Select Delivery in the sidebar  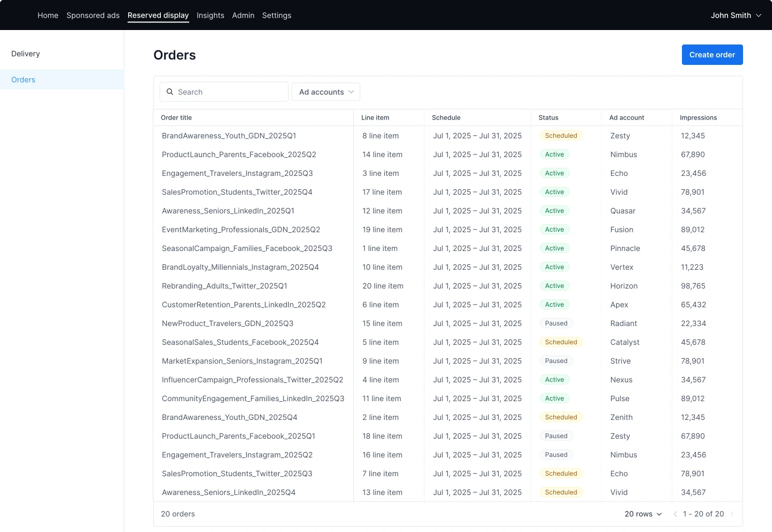[x=26, y=54]
